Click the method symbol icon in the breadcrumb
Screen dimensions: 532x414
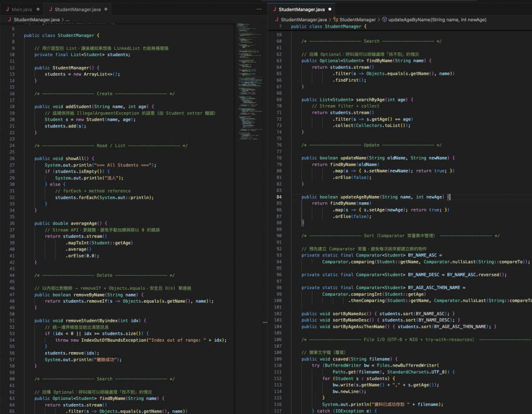tap(384, 20)
